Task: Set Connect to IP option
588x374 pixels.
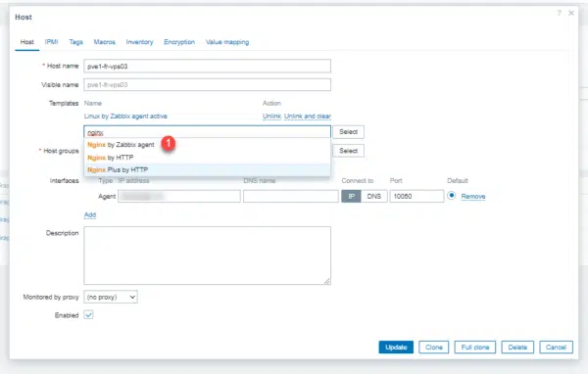Action: coord(351,196)
